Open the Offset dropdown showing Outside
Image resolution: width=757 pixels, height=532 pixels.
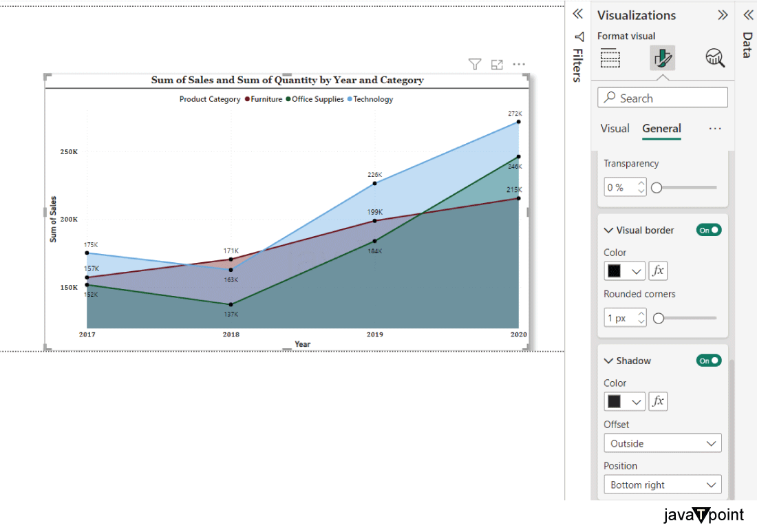coord(662,443)
